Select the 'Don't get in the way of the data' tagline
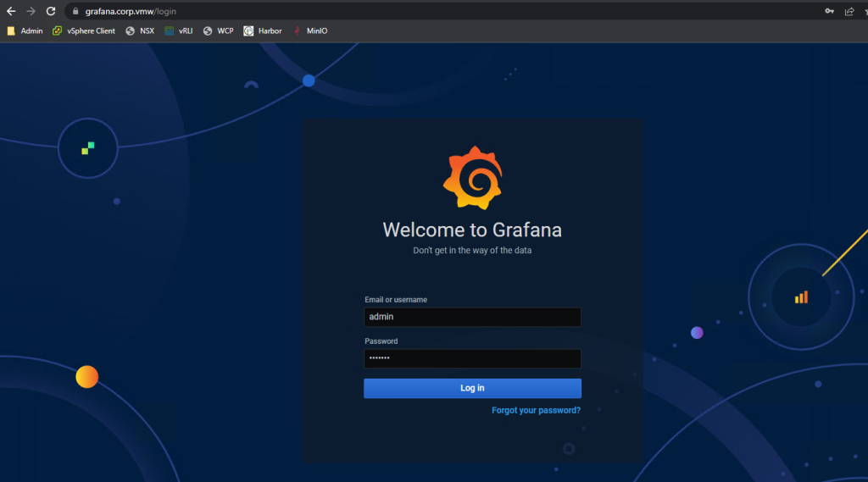Screen dimensions: 868x482 click(472, 251)
